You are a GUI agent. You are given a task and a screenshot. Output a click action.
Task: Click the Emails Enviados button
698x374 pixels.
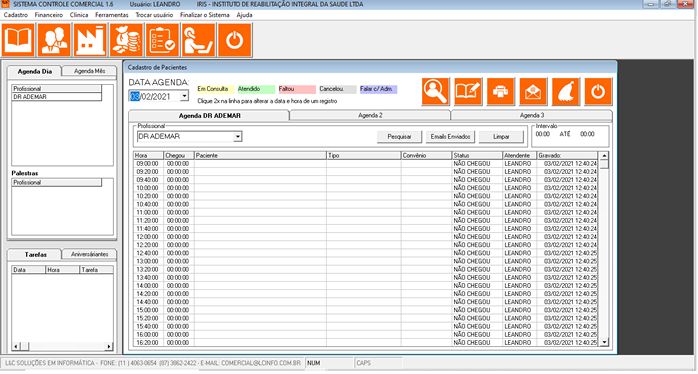450,137
